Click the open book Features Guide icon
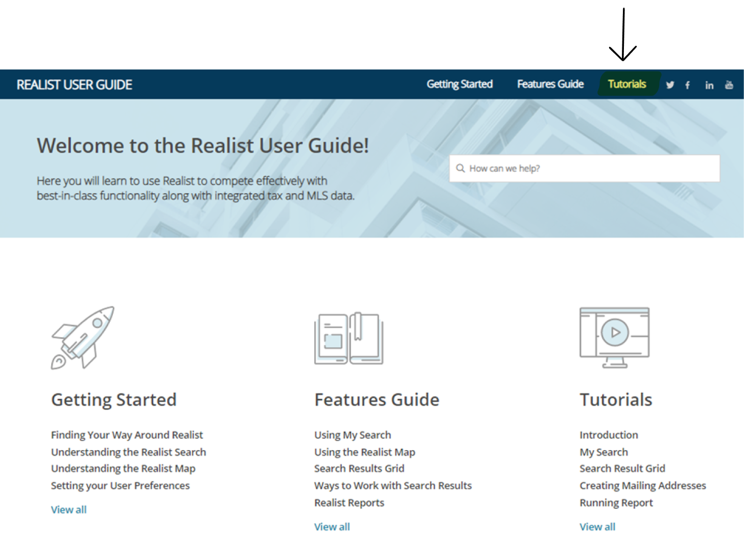 [x=349, y=338]
